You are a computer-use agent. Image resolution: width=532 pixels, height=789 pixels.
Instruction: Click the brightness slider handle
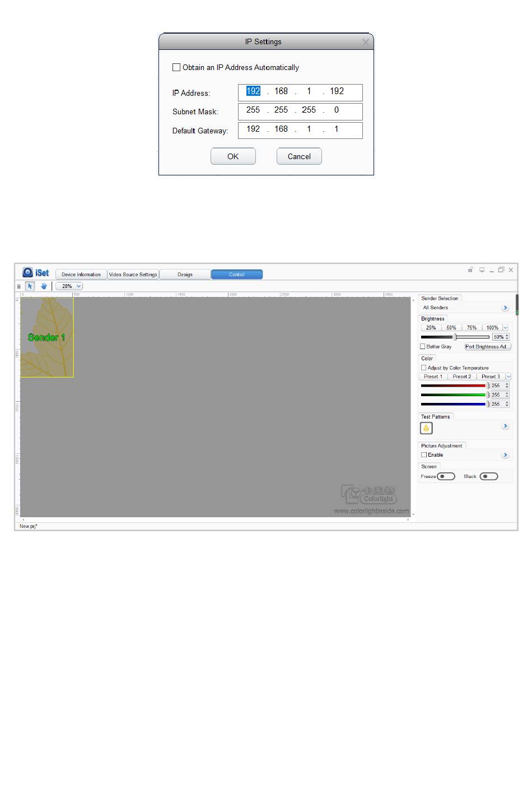(455, 337)
